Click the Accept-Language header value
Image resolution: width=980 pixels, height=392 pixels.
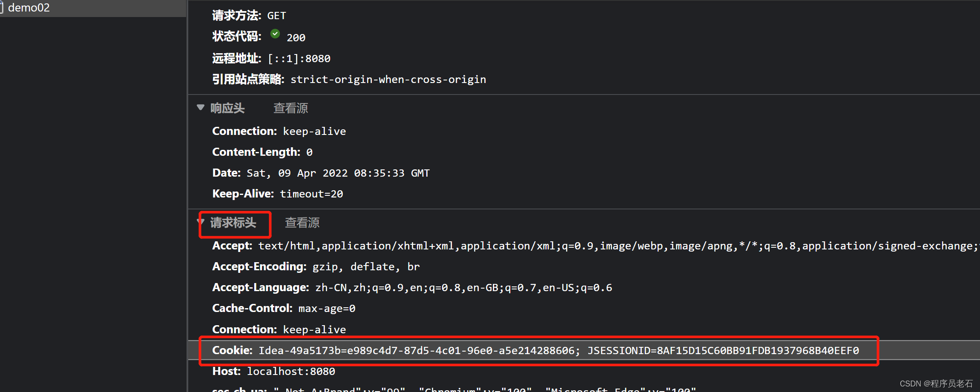464,288
